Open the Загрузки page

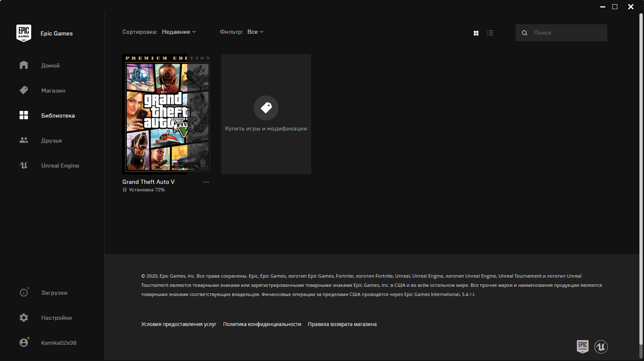tap(54, 293)
